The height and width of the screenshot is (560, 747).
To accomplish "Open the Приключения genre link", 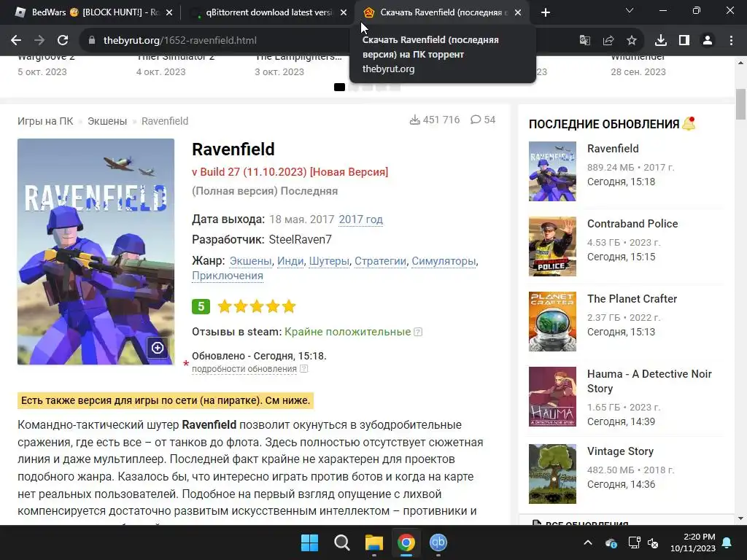I will pyautogui.click(x=228, y=276).
